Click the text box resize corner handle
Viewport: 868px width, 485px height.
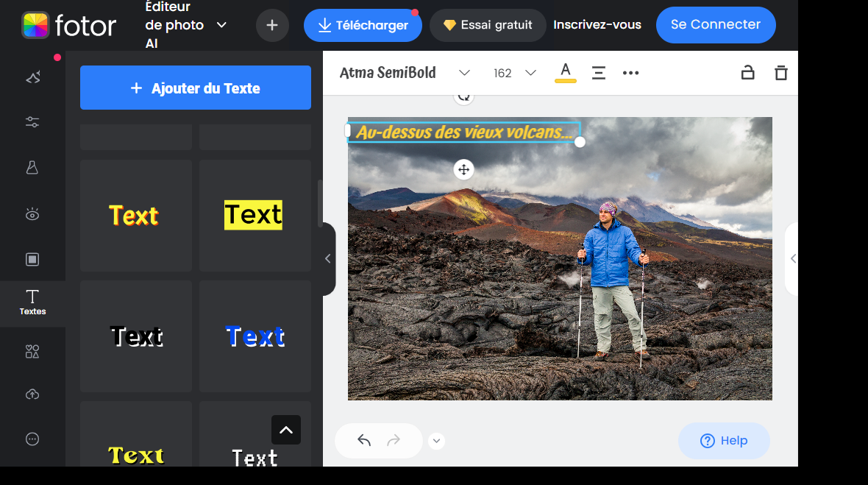[x=580, y=142]
